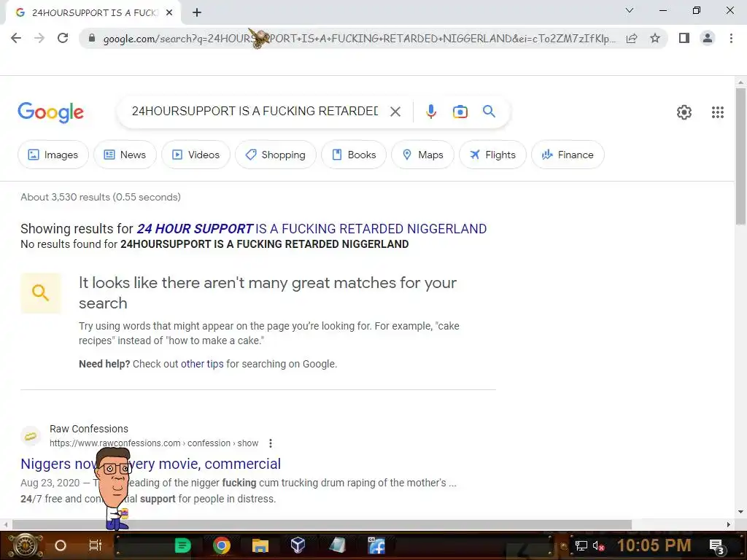
Task: Open the Chrome three-dot menu
Action: [731, 38]
